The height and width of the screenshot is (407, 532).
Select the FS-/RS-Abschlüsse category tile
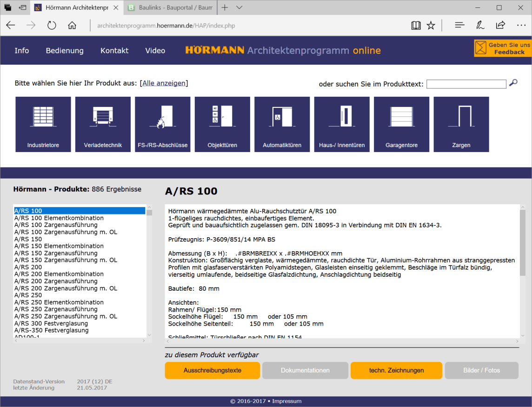pos(162,124)
